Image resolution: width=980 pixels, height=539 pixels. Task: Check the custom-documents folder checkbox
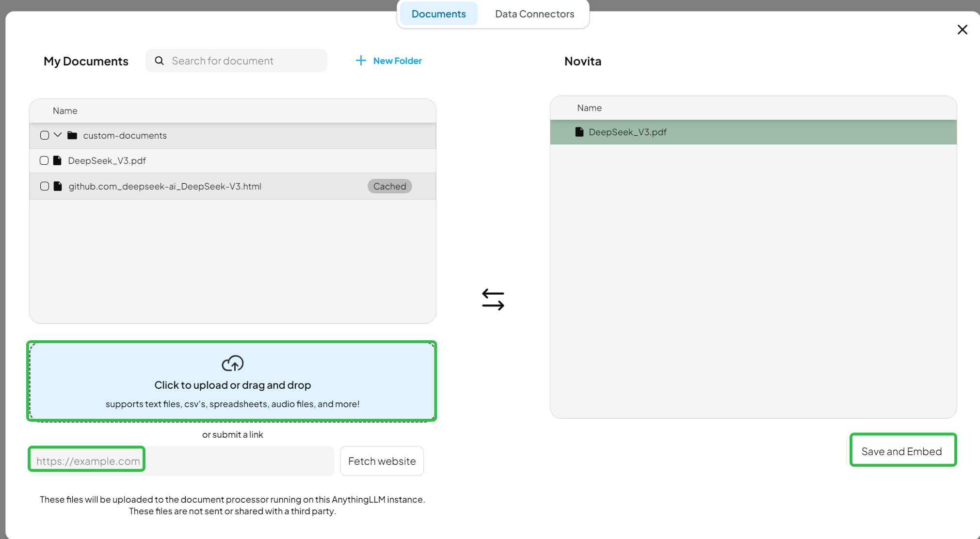[45, 135]
